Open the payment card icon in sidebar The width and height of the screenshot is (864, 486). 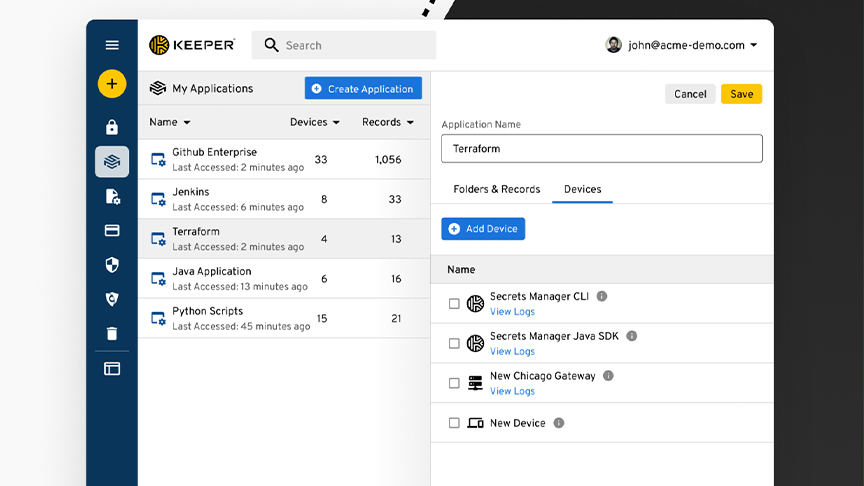coord(112,230)
